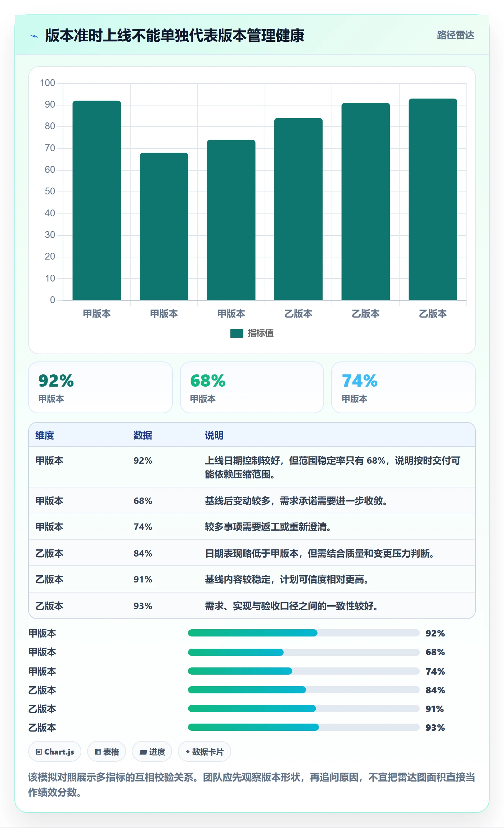Click the 100 tick on the y-axis

[48, 83]
